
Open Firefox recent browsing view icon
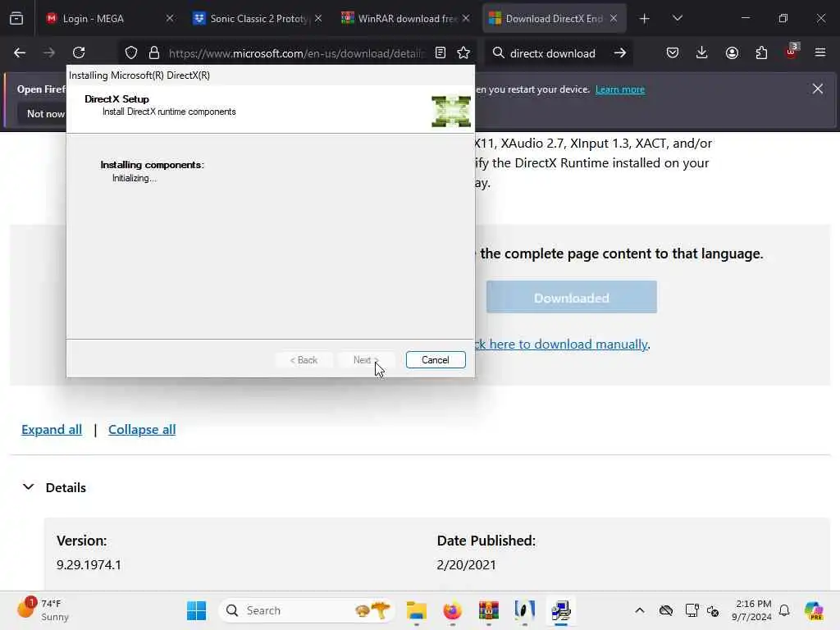[x=16, y=19]
